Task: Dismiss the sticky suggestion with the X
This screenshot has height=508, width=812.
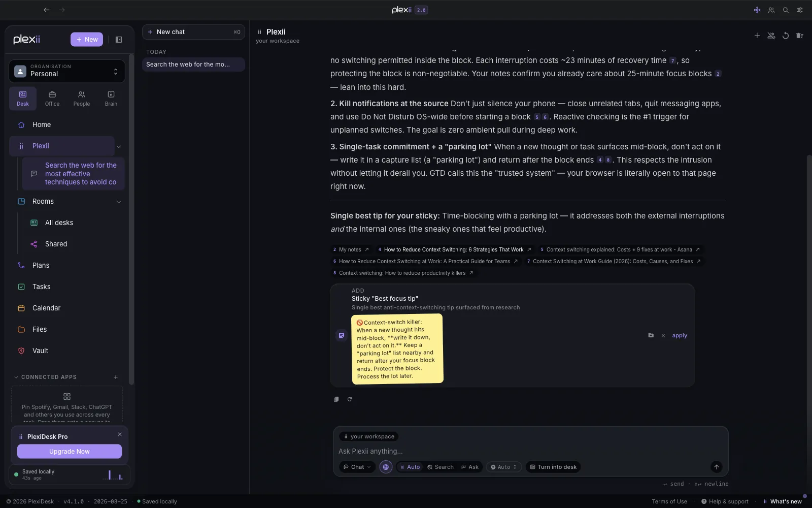Action: pyautogui.click(x=663, y=336)
